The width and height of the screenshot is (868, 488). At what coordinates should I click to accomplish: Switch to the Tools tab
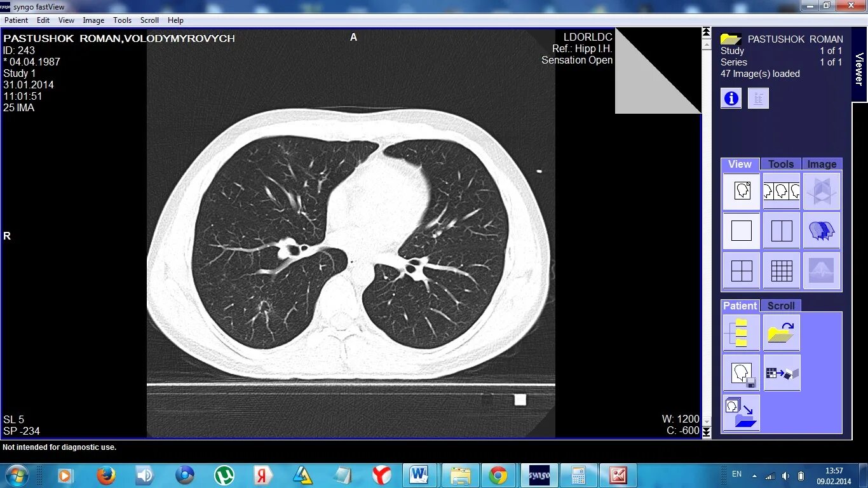pos(781,164)
